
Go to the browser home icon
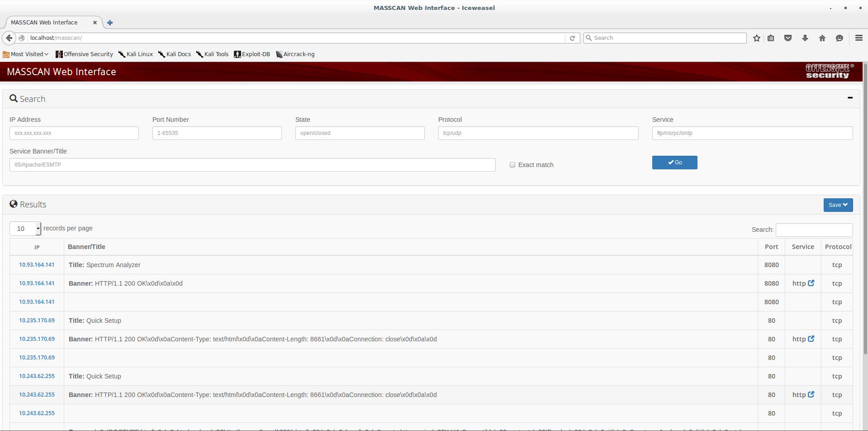[x=822, y=38]
